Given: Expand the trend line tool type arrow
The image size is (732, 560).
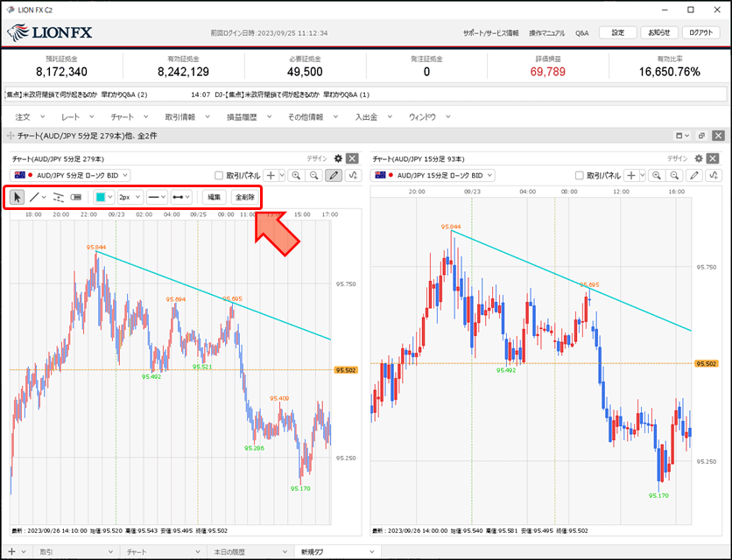Looking at the screenshot, I should click(44, 198).
